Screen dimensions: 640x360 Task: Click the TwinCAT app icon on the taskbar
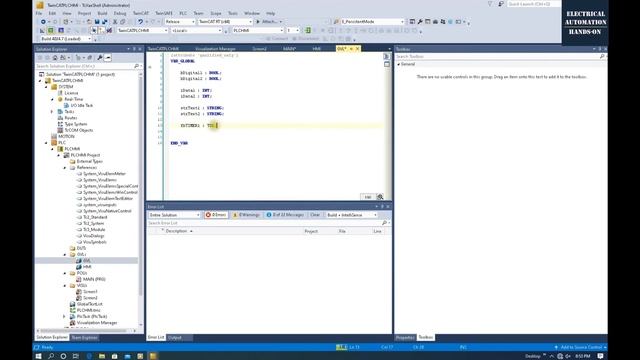click(x=153, y=356)
